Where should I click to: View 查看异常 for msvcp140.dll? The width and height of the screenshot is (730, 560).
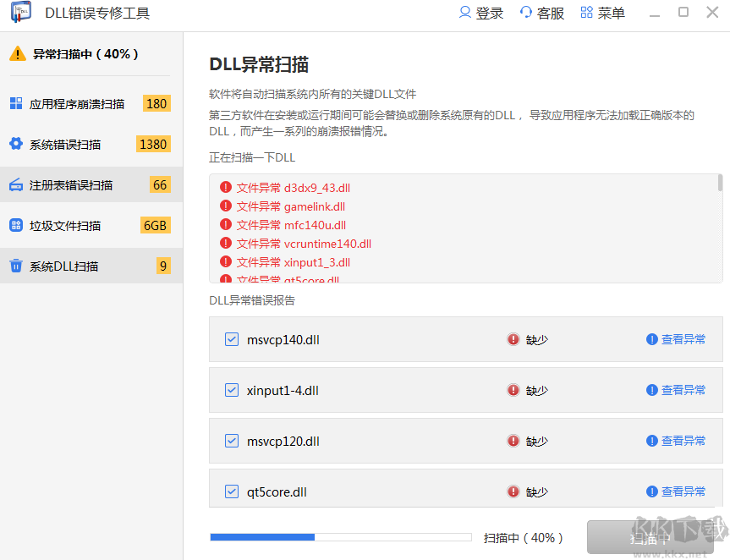[x=683, y=339]
